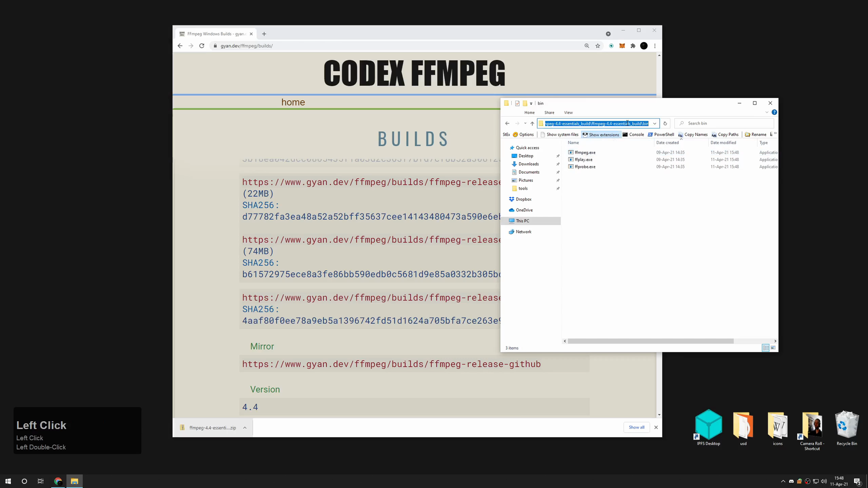Launch PowerShell from the Explorer toolbar
868x488 pixels.
(661, 134)
